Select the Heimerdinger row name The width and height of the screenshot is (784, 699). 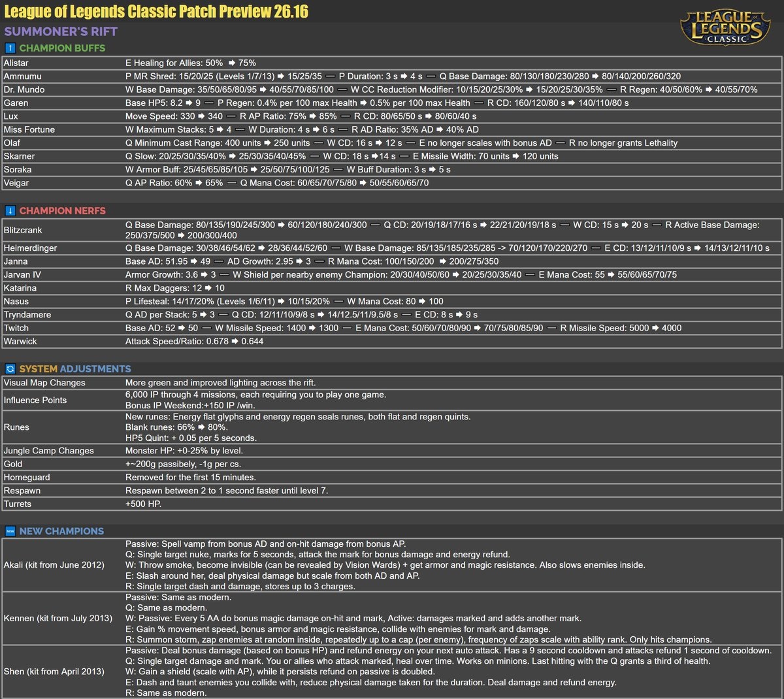(30, 248)
